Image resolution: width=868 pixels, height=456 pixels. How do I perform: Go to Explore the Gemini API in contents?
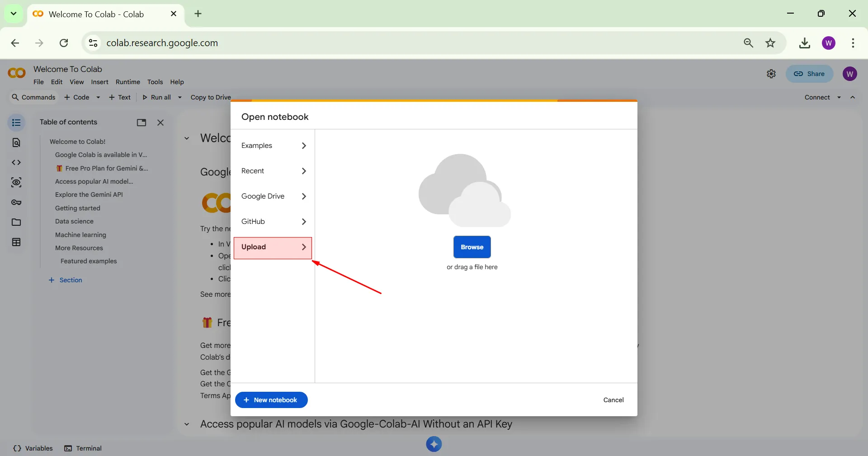click(89, 195)
